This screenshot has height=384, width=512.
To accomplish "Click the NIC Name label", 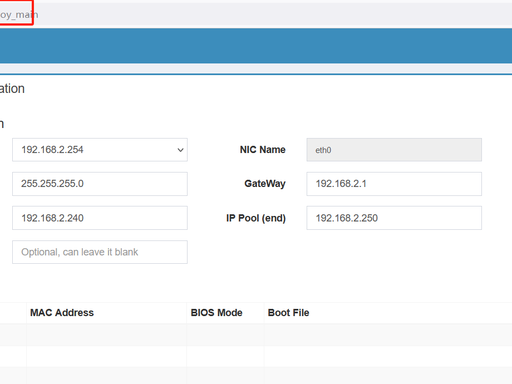I will point(263,150).
